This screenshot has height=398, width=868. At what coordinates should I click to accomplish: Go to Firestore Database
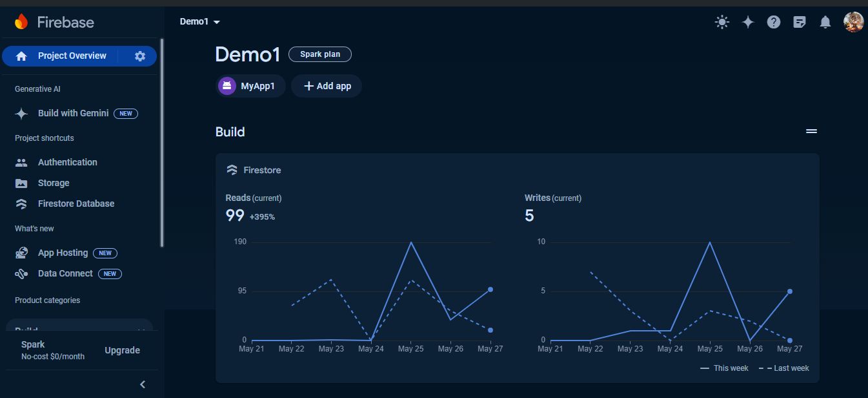[x=76, y=204]
